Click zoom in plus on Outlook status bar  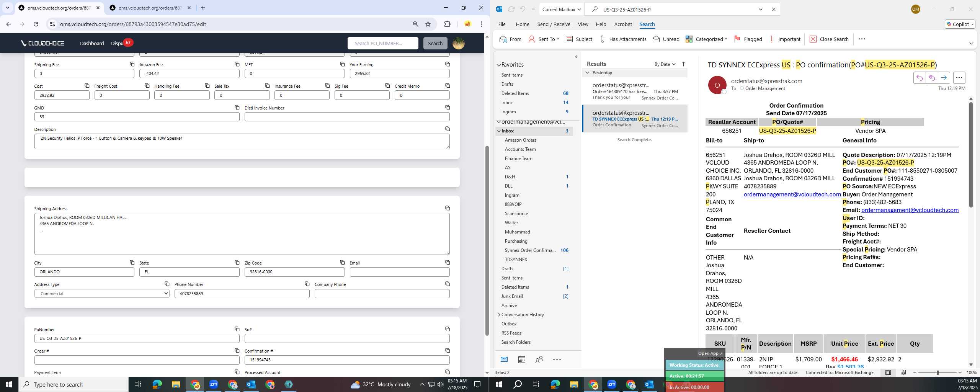(x=960, y=372)
